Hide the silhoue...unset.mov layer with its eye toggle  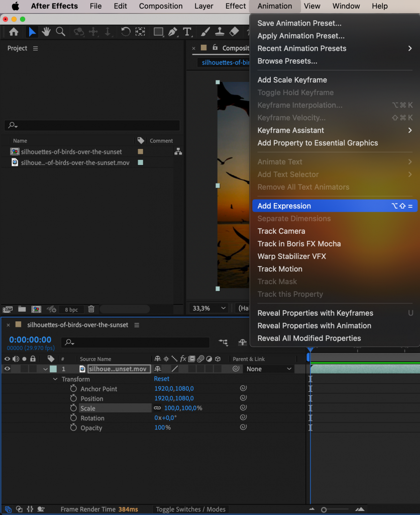(x=7, y=369)
